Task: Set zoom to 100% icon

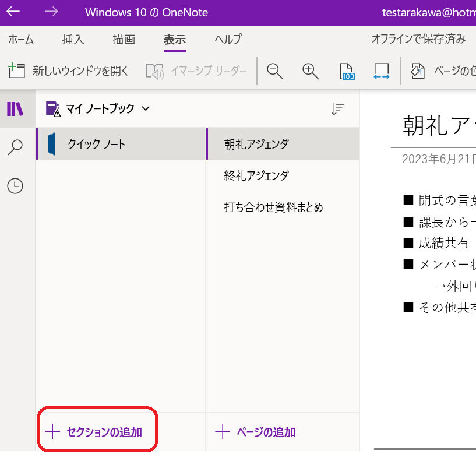Action: point(347,71)
